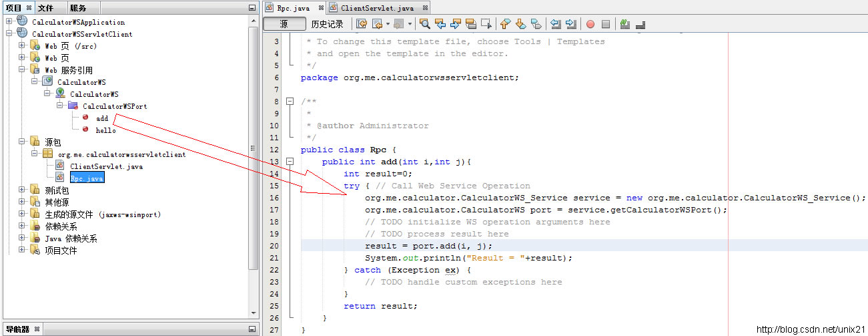Minimize the Projects panel group
Image resolution: width=868 pixels, height=336 pixels.
pyautogui.click(x=252, y=8)
